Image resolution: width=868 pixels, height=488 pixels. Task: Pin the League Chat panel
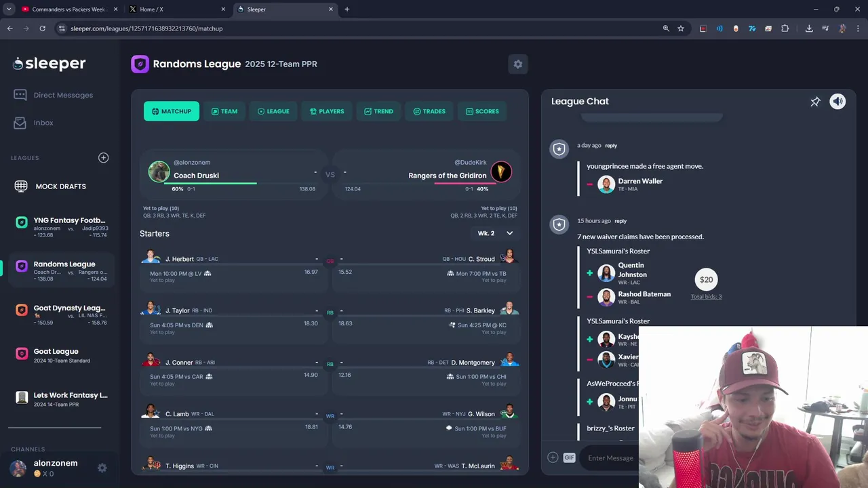click(815, 102)
